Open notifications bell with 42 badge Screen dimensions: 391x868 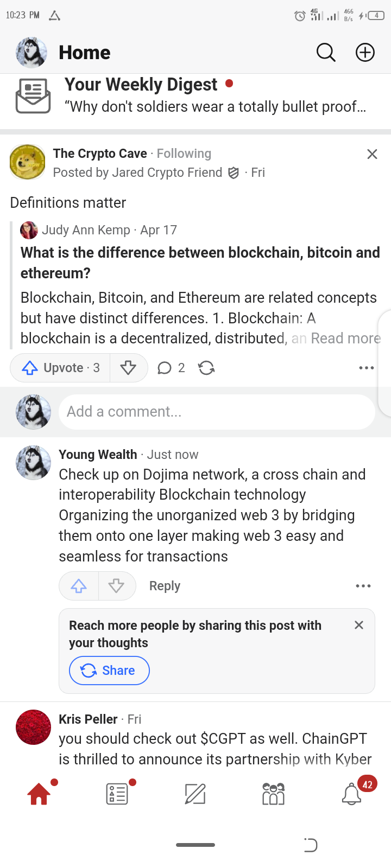point(352,794)
